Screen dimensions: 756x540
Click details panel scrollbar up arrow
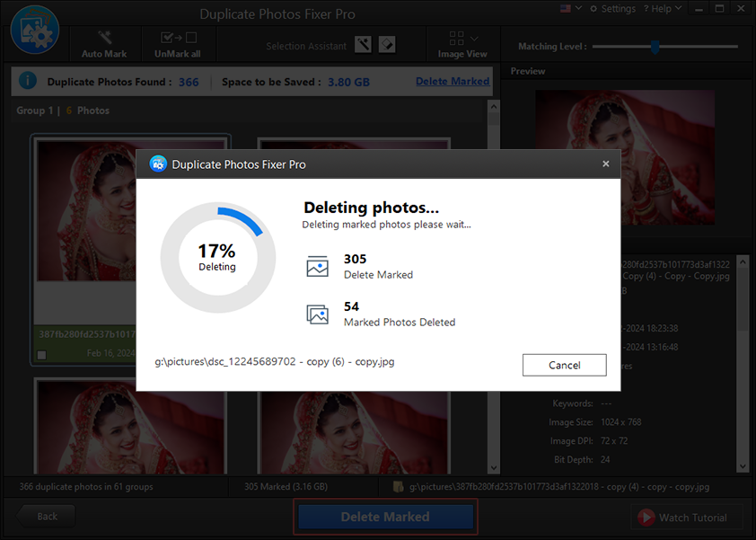pyautogui.click(x=743, y=261)
